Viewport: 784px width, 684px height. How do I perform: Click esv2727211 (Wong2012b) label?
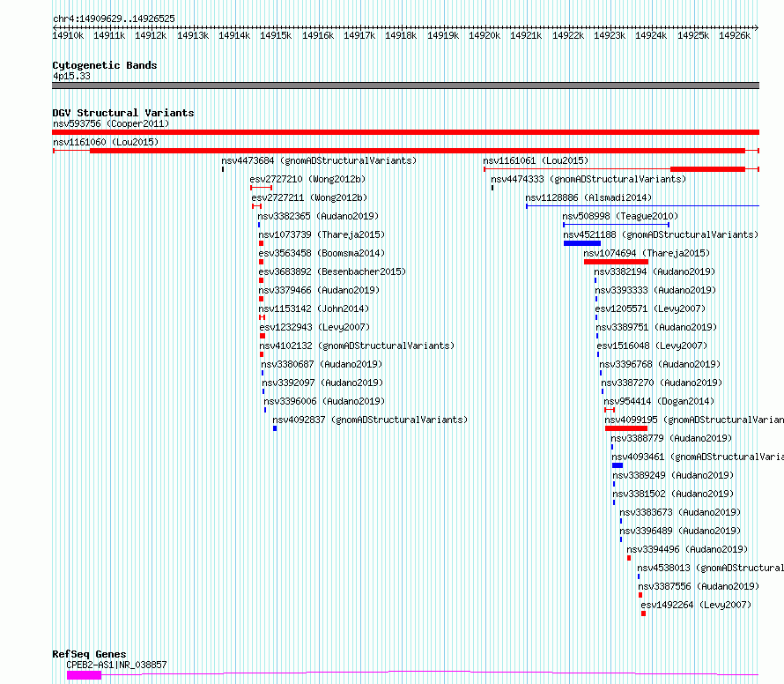click(x=309, y=197)
